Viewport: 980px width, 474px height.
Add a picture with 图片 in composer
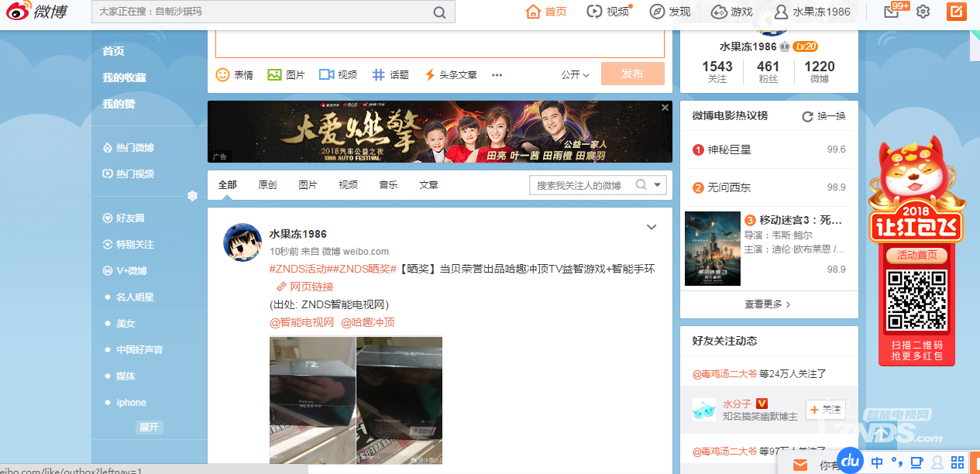286,75
